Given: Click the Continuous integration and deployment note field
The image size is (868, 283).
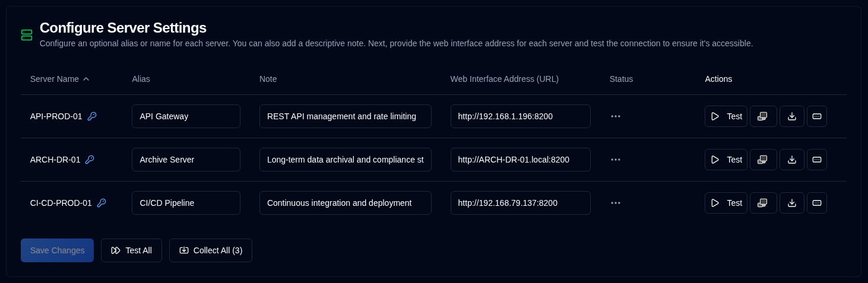Looking at the screenshot, I should 346,203.
